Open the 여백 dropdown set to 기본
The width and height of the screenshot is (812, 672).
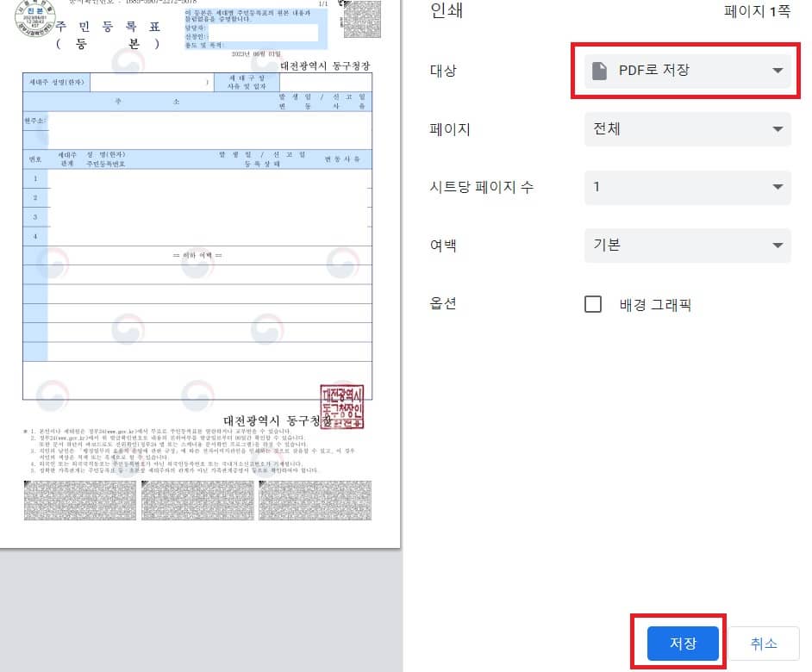pyautogui.click(x=687, y=245)
